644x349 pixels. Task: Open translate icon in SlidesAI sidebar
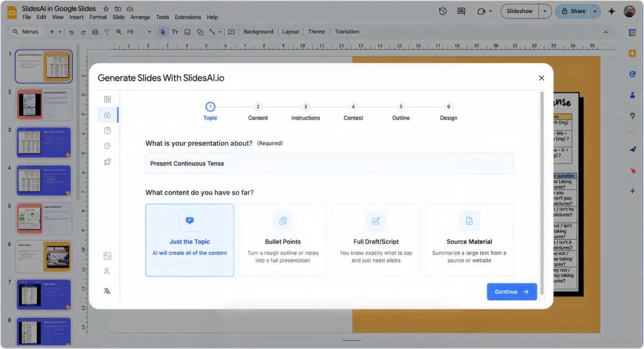point(107,291)
